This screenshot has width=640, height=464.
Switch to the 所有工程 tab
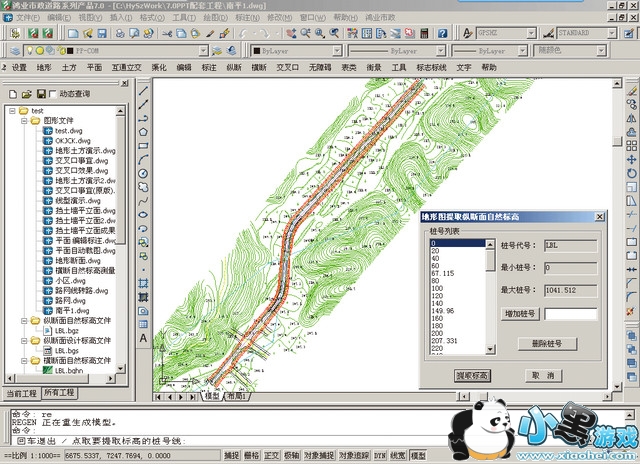tap(60, 393)
